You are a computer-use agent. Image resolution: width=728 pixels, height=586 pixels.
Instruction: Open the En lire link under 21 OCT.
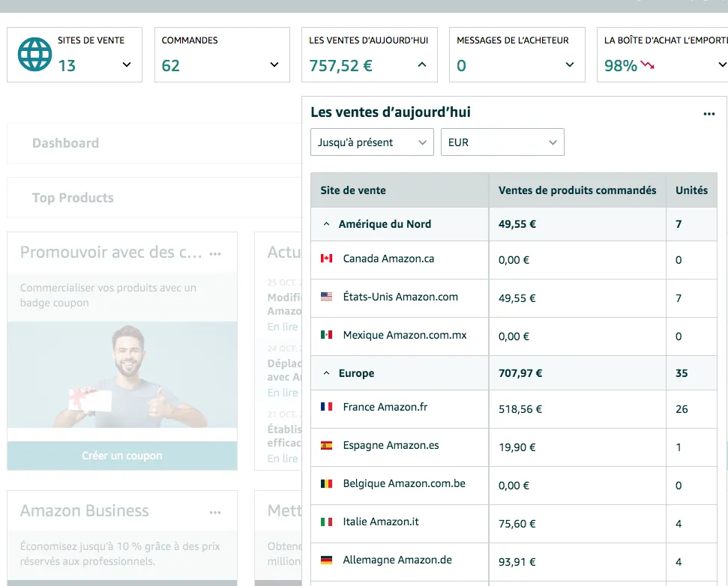coord(283,459)
